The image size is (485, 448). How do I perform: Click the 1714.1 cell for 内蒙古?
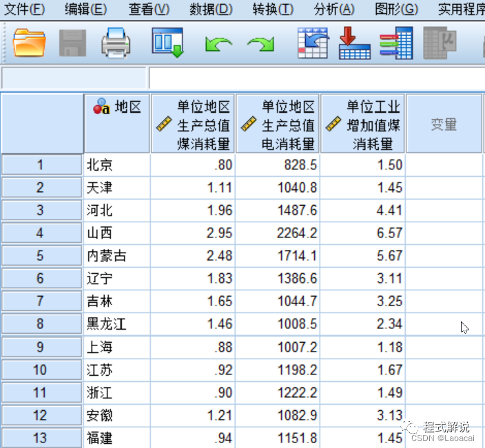[x=278, y=255]
